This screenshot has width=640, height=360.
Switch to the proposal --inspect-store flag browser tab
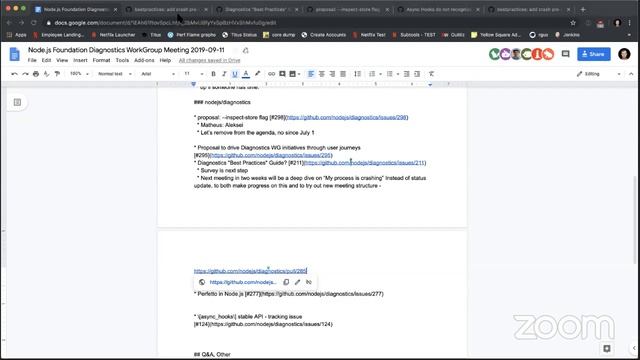click(348, 9)
